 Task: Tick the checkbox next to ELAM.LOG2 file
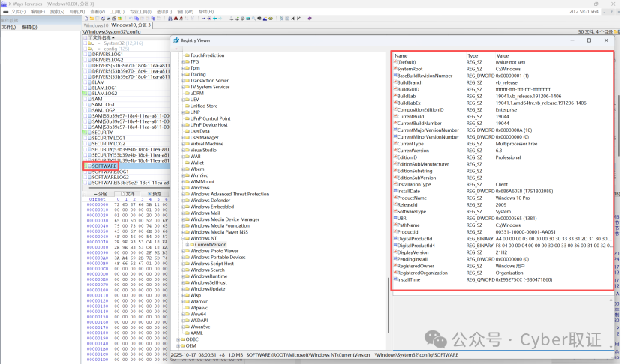pos(84,94)
